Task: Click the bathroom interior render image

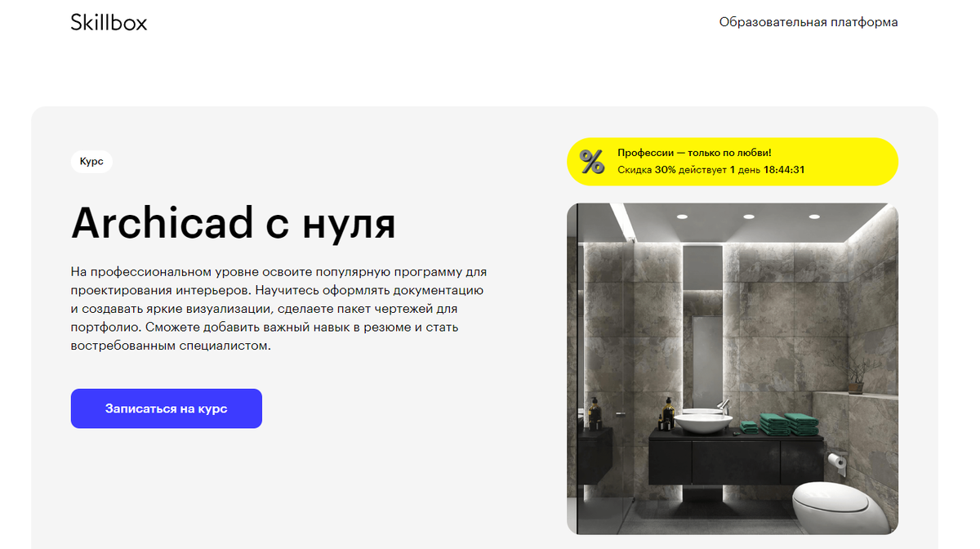Action: 733,369
